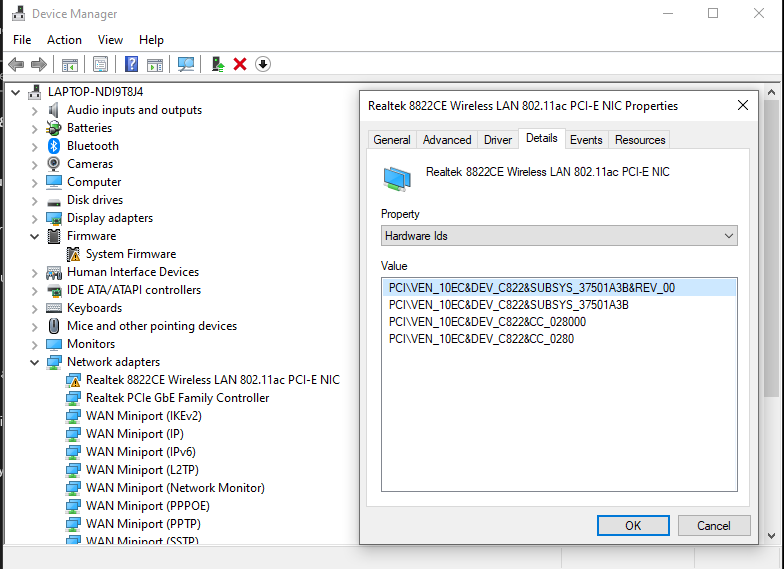Collapse the Network adapters node
This screenshot has width=784, height=569.
coord(34,362)
